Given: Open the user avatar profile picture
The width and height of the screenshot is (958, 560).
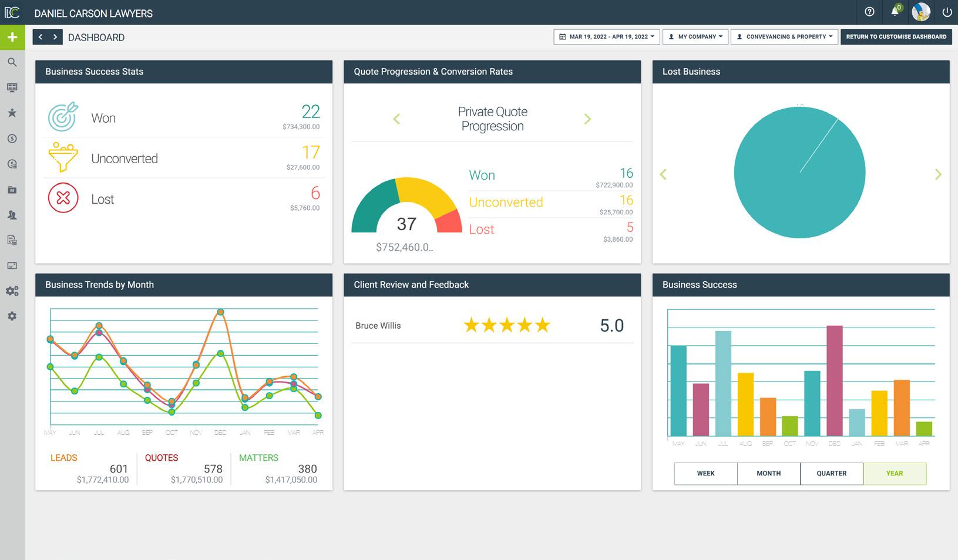Looking at the screenshot, I should tap(921, 12).
